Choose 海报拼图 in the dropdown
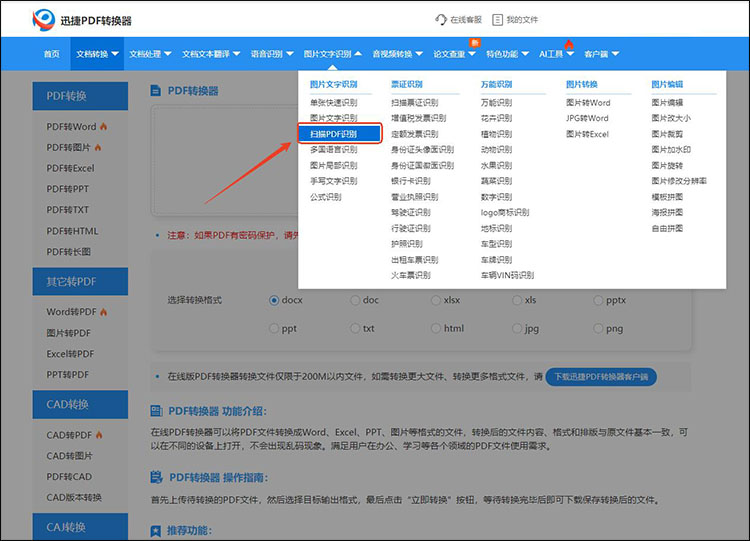The width and height of the screenshot is (750, 541). coord(667,212)
